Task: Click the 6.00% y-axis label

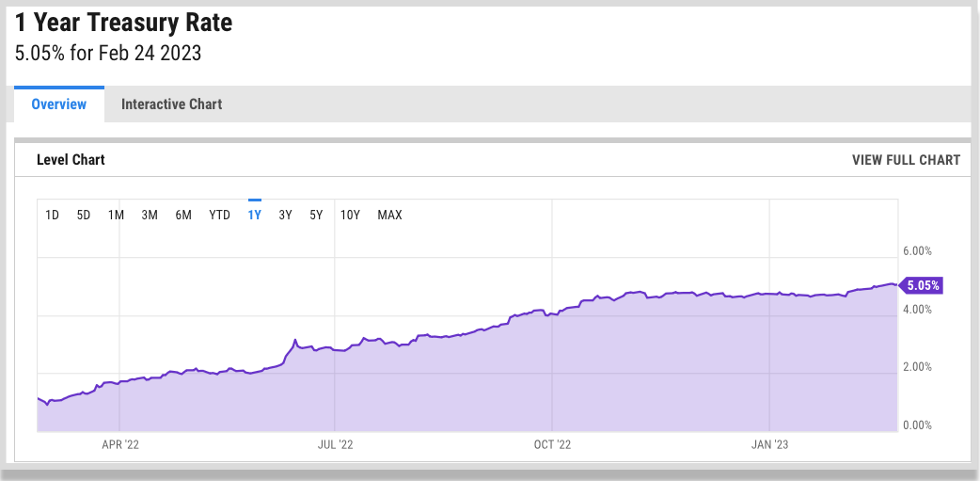Action: coord(918,251)
